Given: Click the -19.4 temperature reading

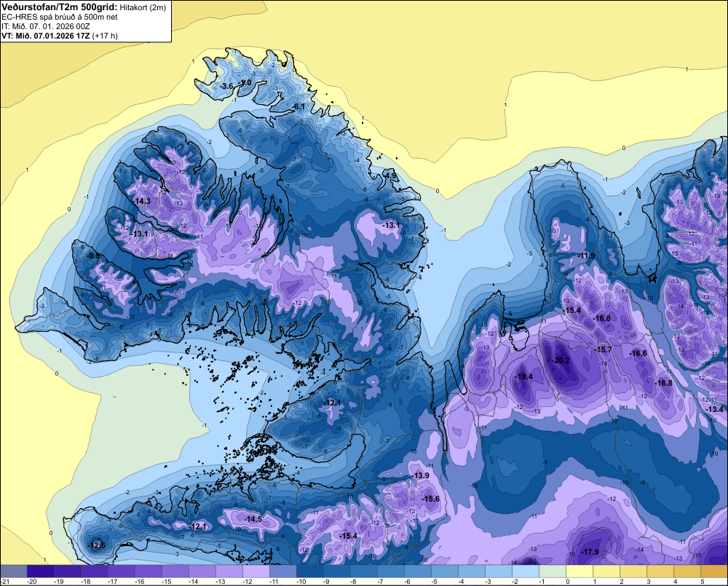Looking at the screenshot, I should 524,376.
